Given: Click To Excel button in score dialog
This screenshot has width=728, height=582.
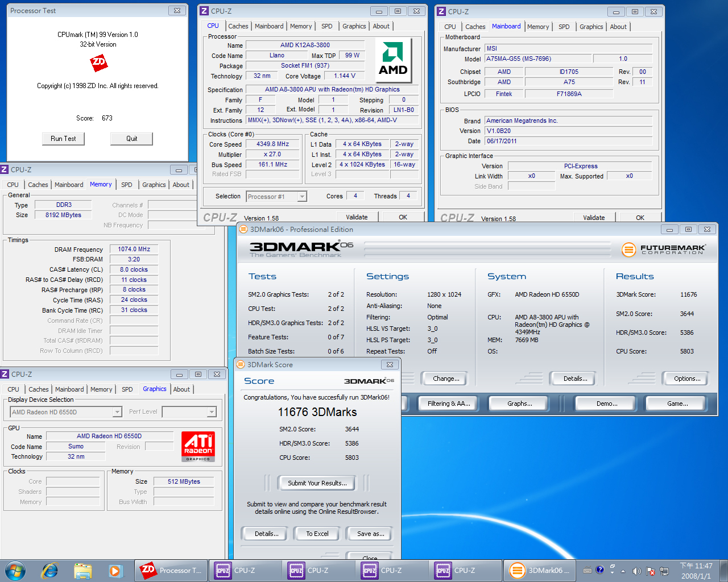Looking at the screenshot, I should (317, 534).
